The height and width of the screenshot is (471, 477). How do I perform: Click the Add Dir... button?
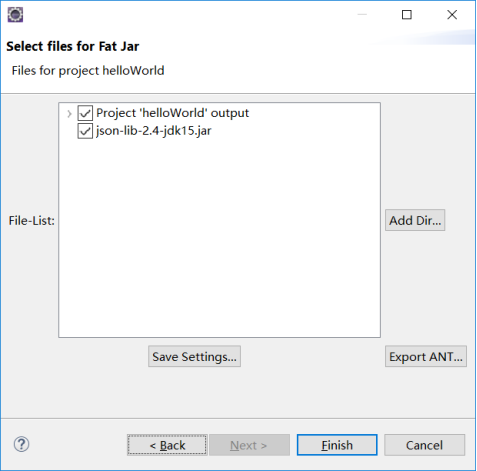(x=415, y=220)
